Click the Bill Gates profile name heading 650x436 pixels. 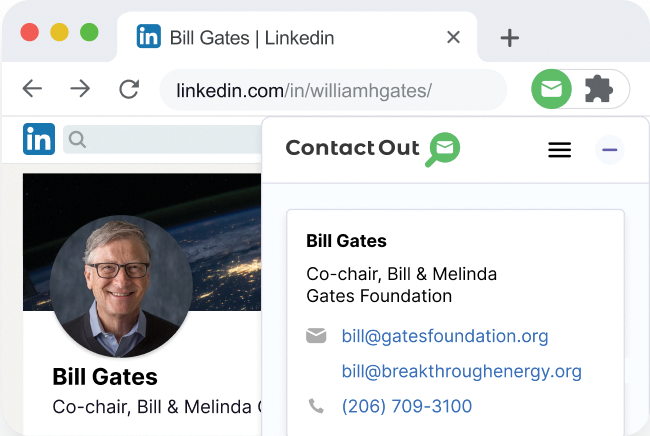click(105, 377)
